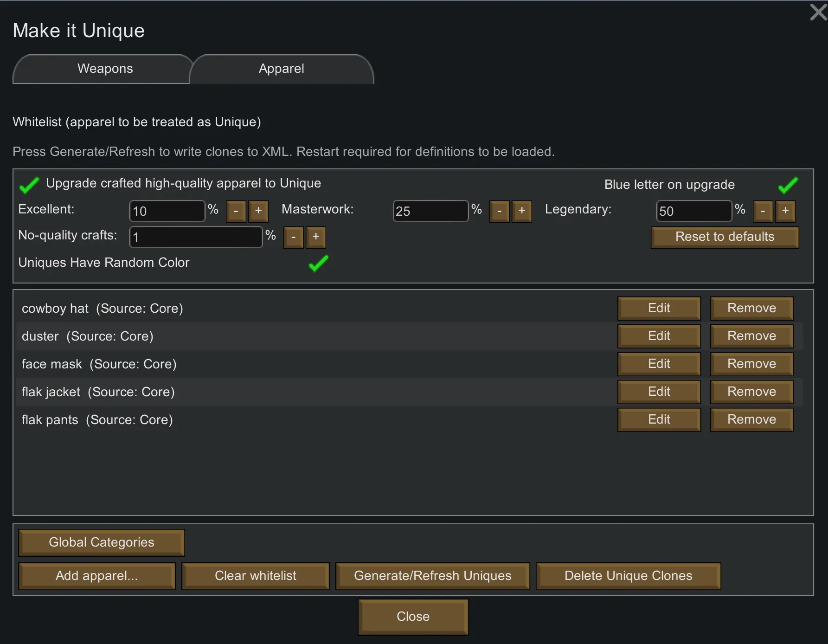Image resolution: width=828 pixels, height=644 pixels.
Task: Increase No-quality crafts percentage with plus
Action: (x=316, y=237)
